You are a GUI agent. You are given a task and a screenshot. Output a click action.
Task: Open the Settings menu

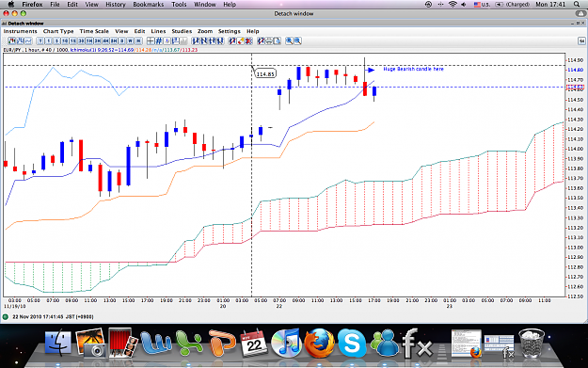(230, 31)
